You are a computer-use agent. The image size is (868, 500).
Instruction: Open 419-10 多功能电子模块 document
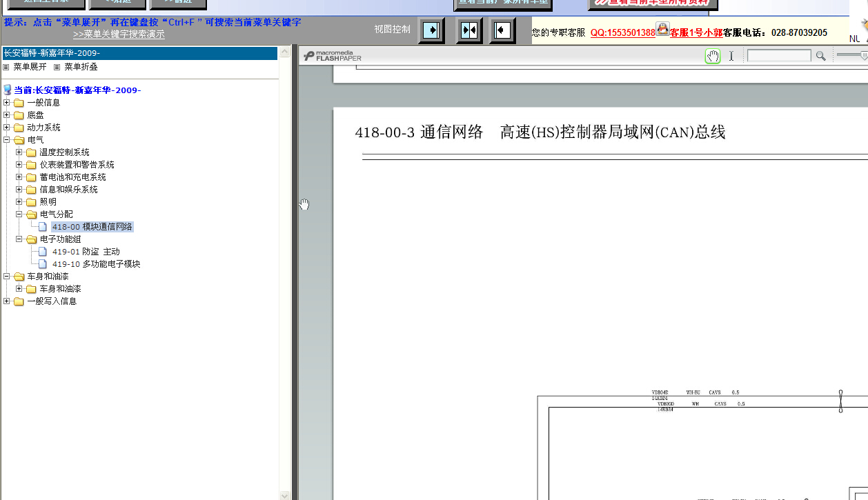[97, 264]
